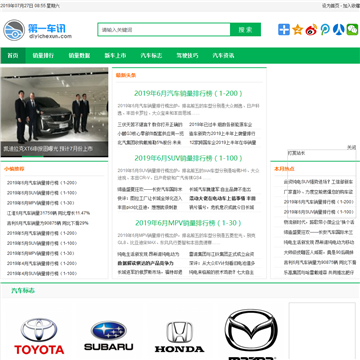Open 2019年5月汽车销量排行榜（1-200）link
The width and height of the screenshot is (360, 360).
[42, 233]
